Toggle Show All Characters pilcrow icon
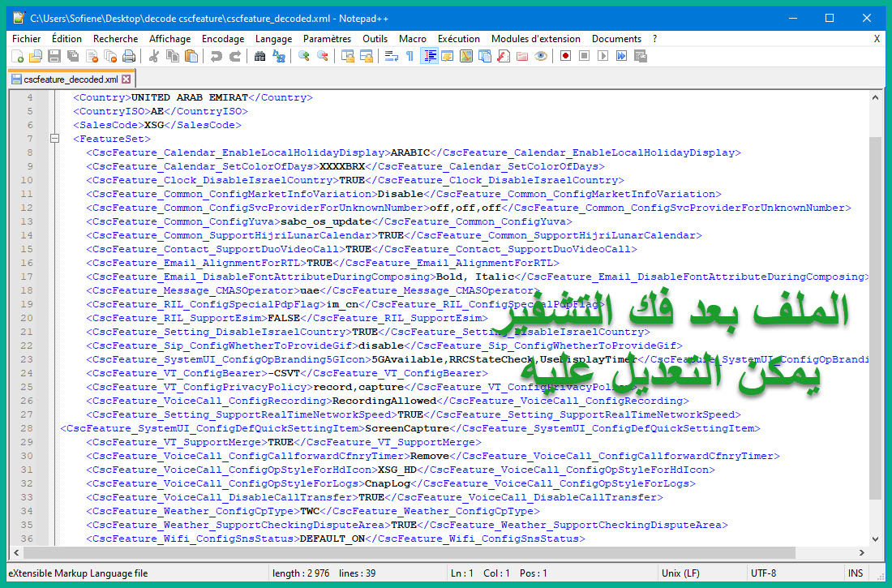The width and height of the screenshot is (892, 588). (410, 56)
